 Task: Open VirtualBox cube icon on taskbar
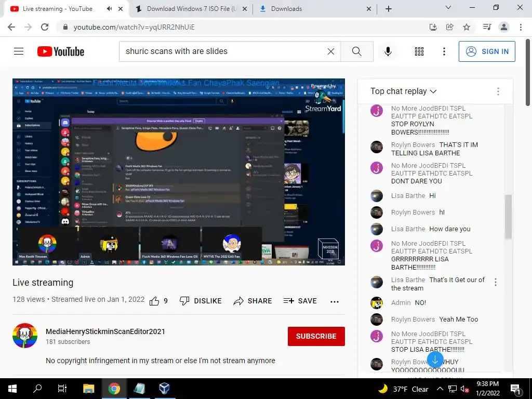point(164,389)
